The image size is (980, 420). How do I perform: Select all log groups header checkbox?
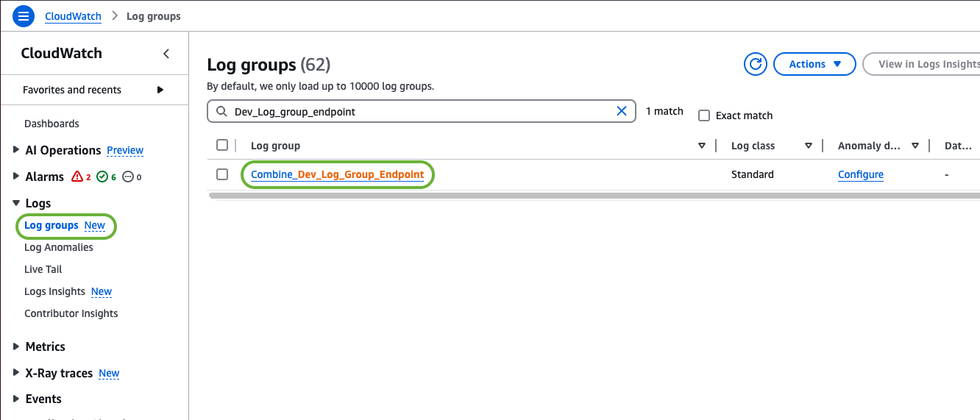[222, 145]
